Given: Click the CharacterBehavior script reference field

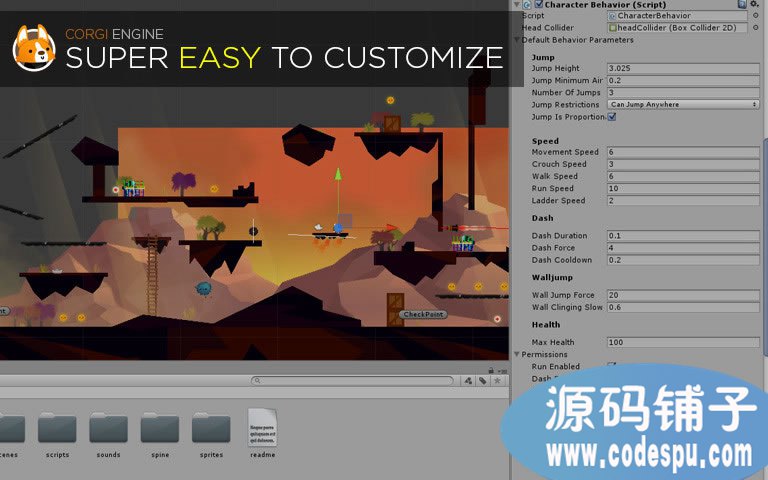Looking at the screenshot, I should point(677,16).
